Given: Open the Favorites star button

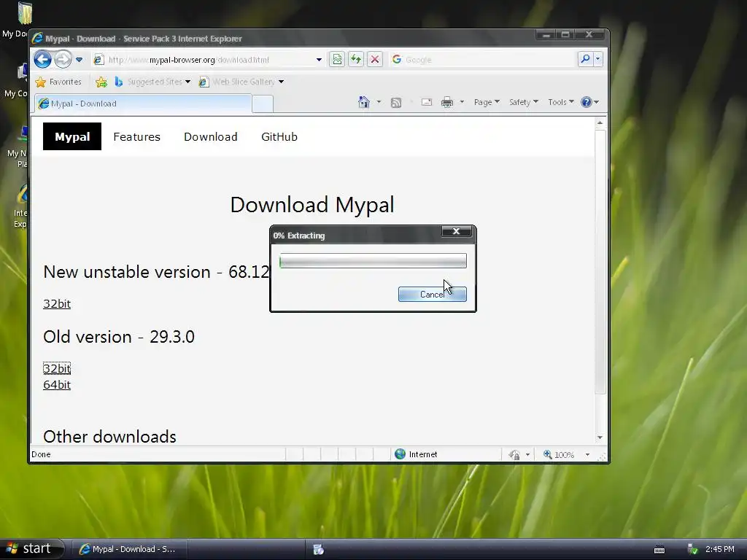Looking at the screenshot, I should 58,82.
